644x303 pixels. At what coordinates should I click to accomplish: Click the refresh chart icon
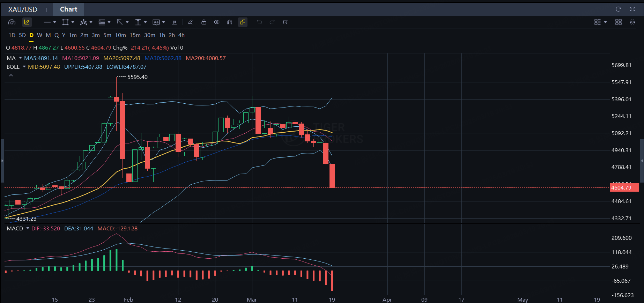pyautogui.click(x=619, y=9)
